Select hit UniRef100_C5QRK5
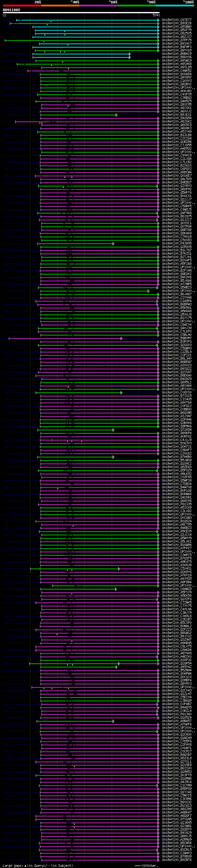Viewport: 197px width, 868px height. [x=177, y=206]
